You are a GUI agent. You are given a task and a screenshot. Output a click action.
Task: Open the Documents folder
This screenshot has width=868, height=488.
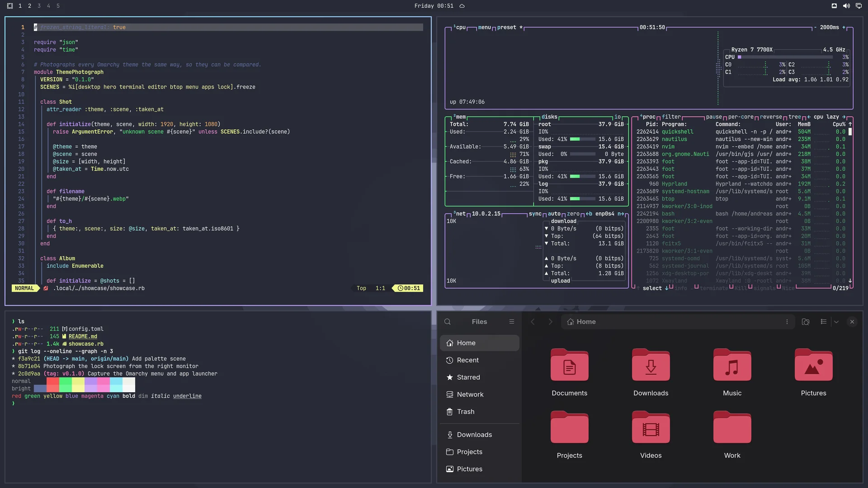pos(570,372)
